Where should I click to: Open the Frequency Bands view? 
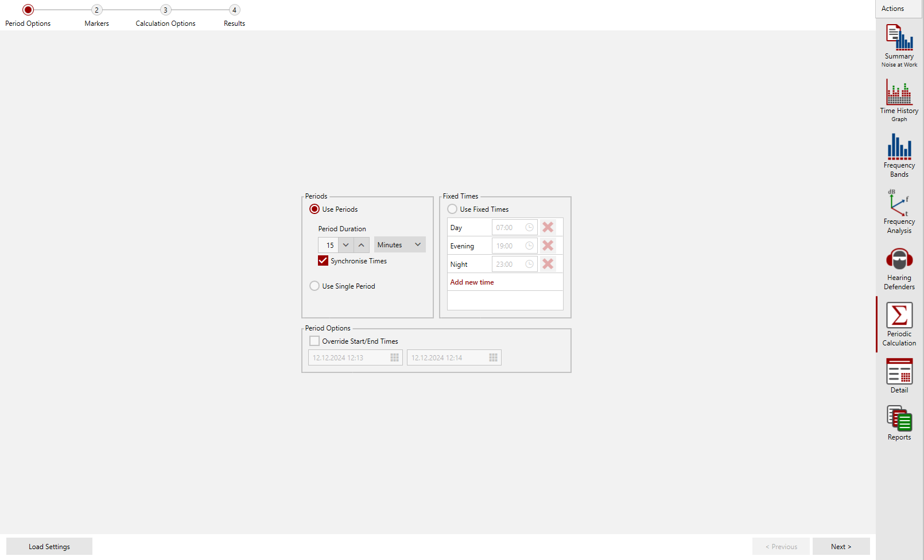point(899,155)
